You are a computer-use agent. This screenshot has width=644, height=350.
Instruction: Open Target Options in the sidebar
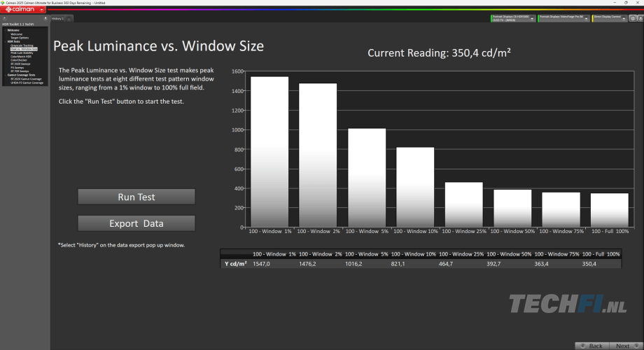point(20,38)
